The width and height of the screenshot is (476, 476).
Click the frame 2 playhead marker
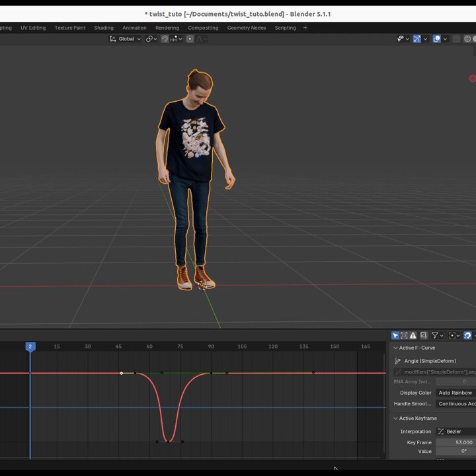(30, 346)
